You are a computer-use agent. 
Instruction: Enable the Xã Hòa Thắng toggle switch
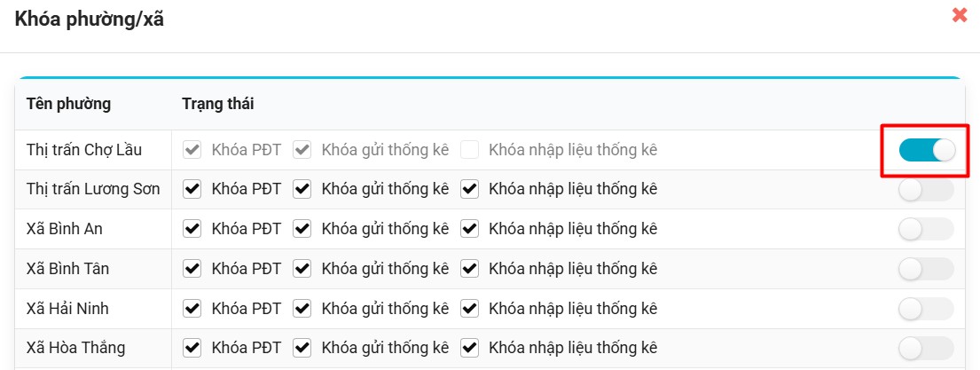(926, 348)
